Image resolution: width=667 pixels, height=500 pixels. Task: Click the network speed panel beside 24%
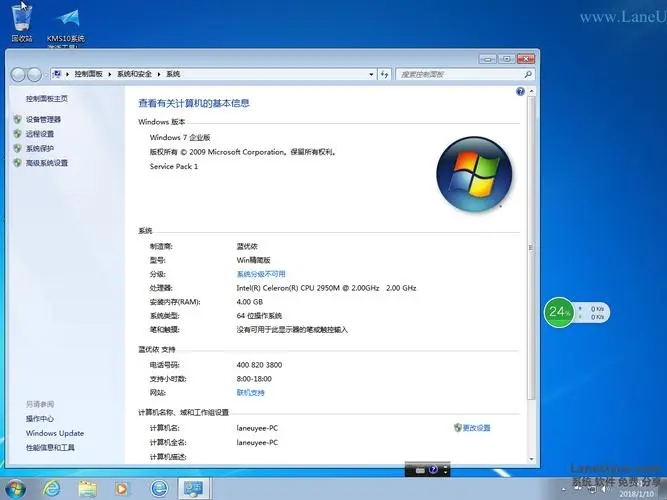pos(593,313)
